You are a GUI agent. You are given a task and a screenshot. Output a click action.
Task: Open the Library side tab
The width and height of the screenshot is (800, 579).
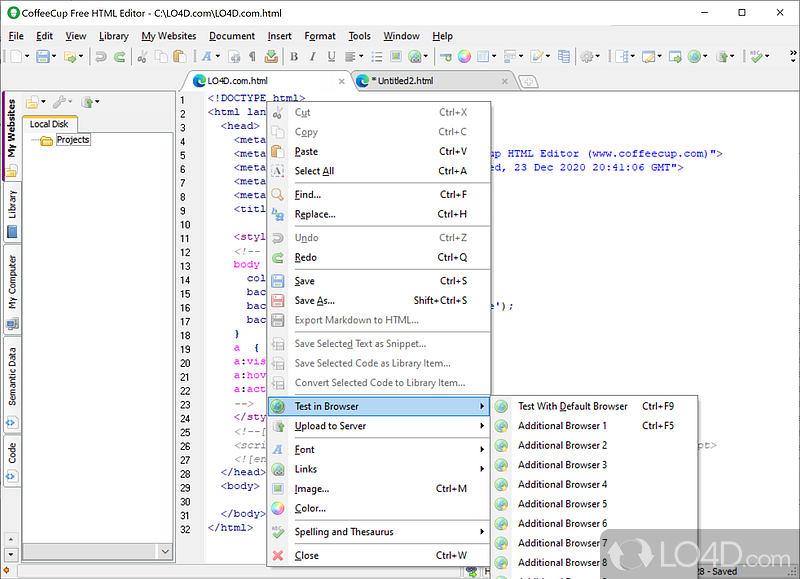pos(12,213)
